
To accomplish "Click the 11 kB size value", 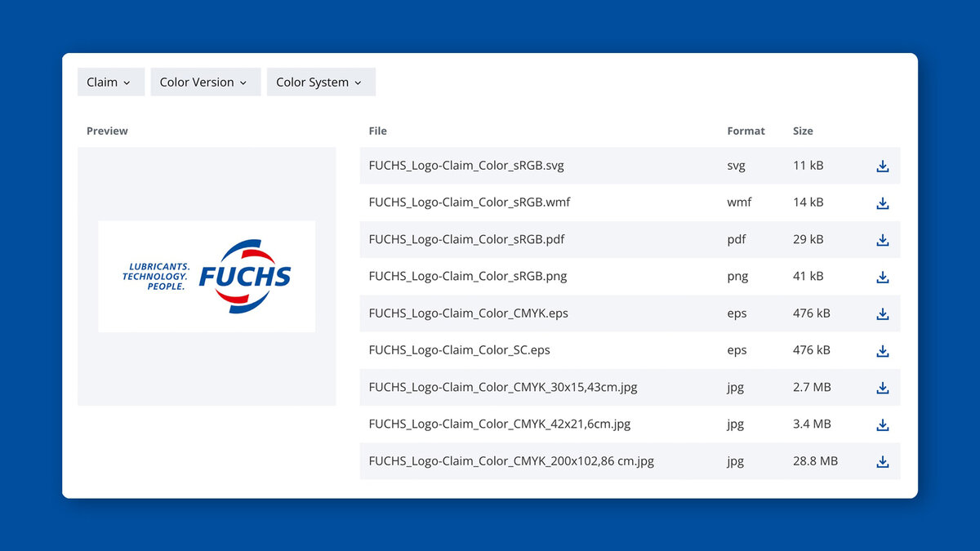I will click(x=808, y=166).
